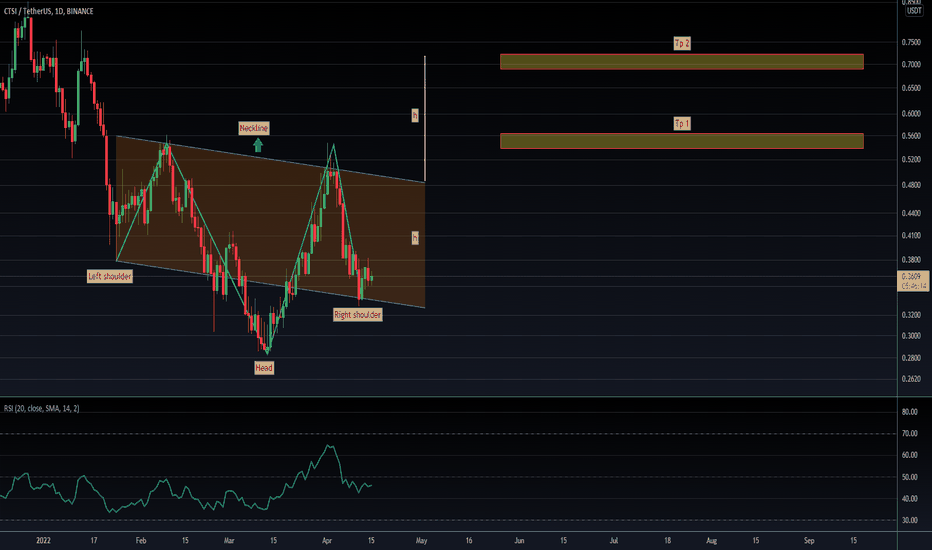The height and width of the screenshot is (550, 932).
Task: Click the 0.3000 price axis value
Action: (911, 336)
